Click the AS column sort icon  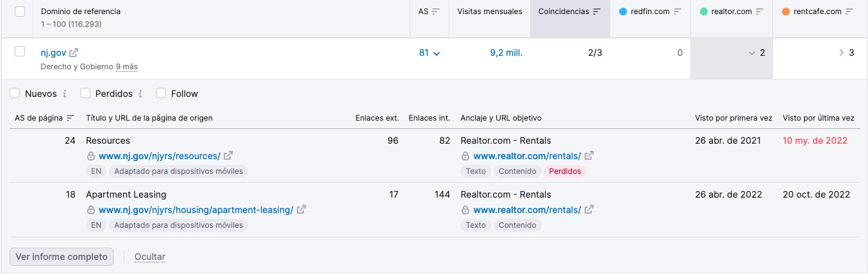436,12
